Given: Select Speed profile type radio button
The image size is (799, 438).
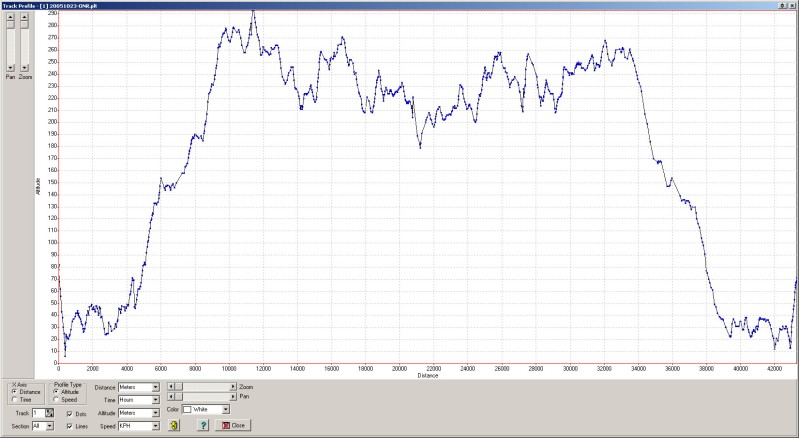Looking at the screenshot, I should tap(57, 399).
